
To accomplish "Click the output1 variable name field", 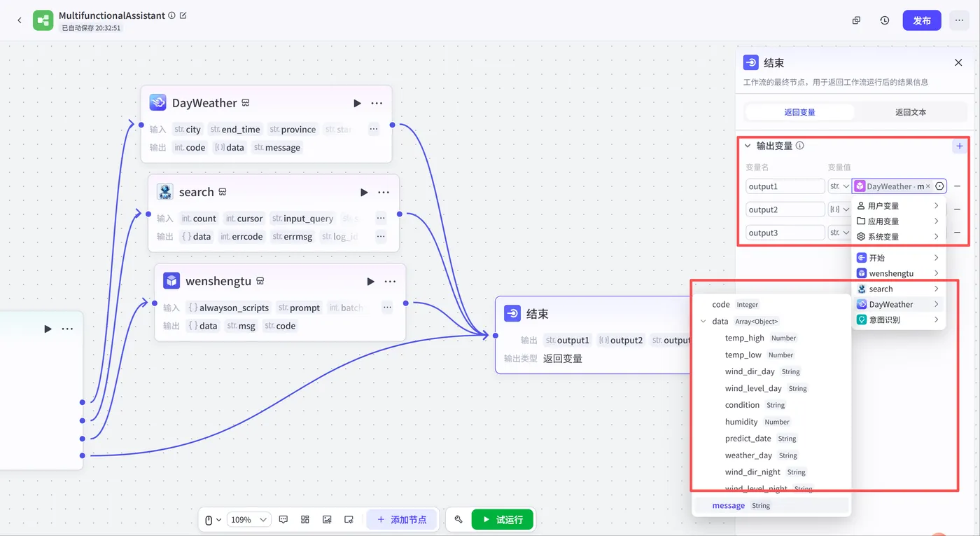I will pos(785,186).
